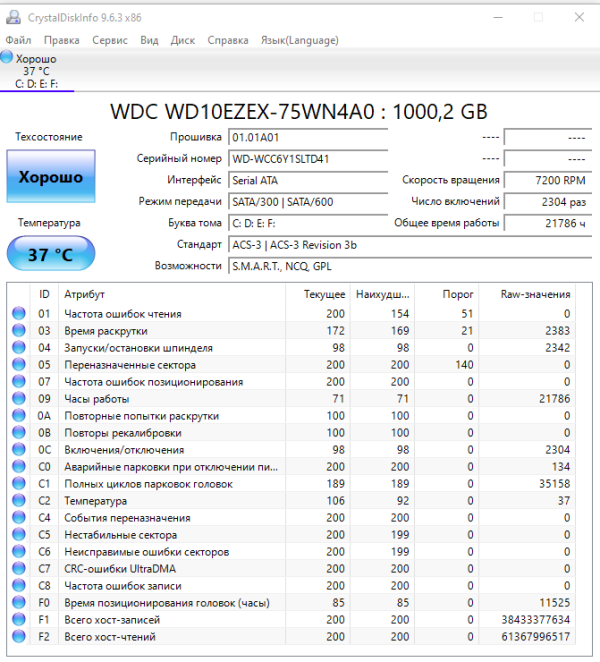Open the Справка menu
This screenshot has width=600, height=662.
pos(228,40)
